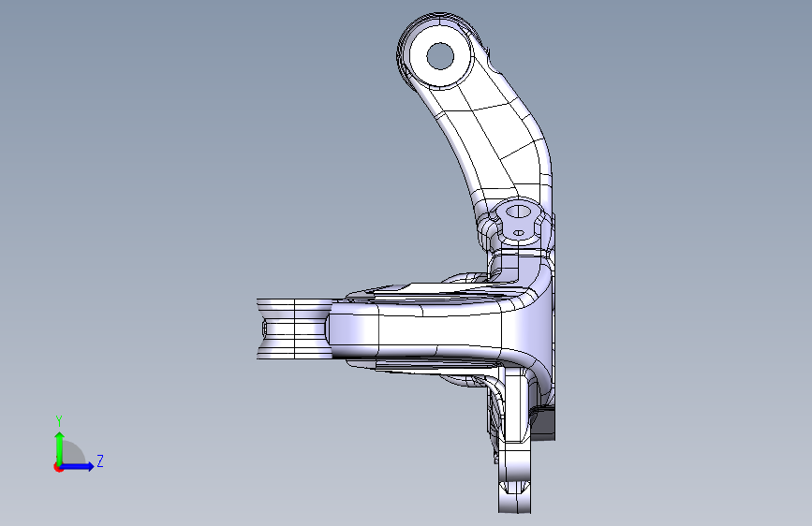Click the blue Z axis arrow of triad
Screen dimensions: 812x526
(77, 466)
